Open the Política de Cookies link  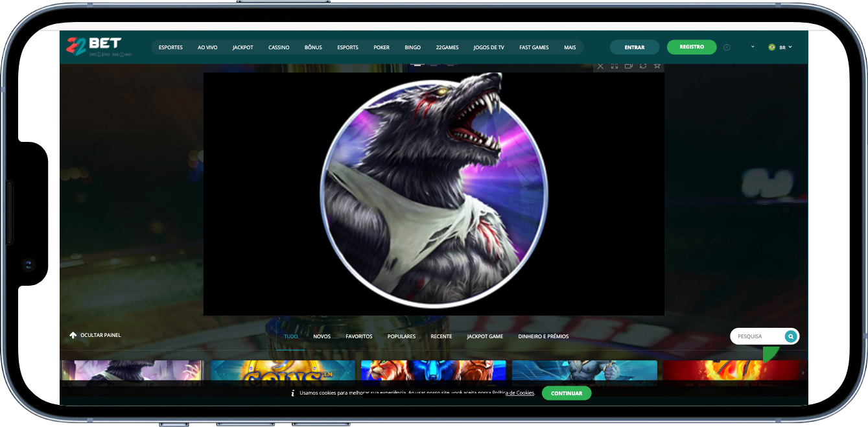coord(514,393)
